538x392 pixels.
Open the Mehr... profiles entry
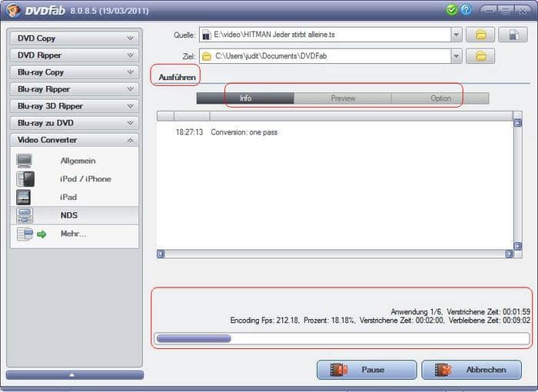(74, 234)
